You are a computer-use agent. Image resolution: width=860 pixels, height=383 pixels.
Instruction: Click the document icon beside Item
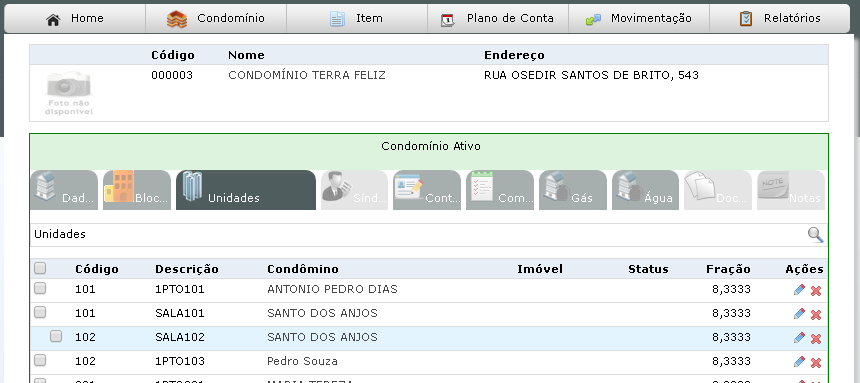pyautogui.click(x=337, y=19)
